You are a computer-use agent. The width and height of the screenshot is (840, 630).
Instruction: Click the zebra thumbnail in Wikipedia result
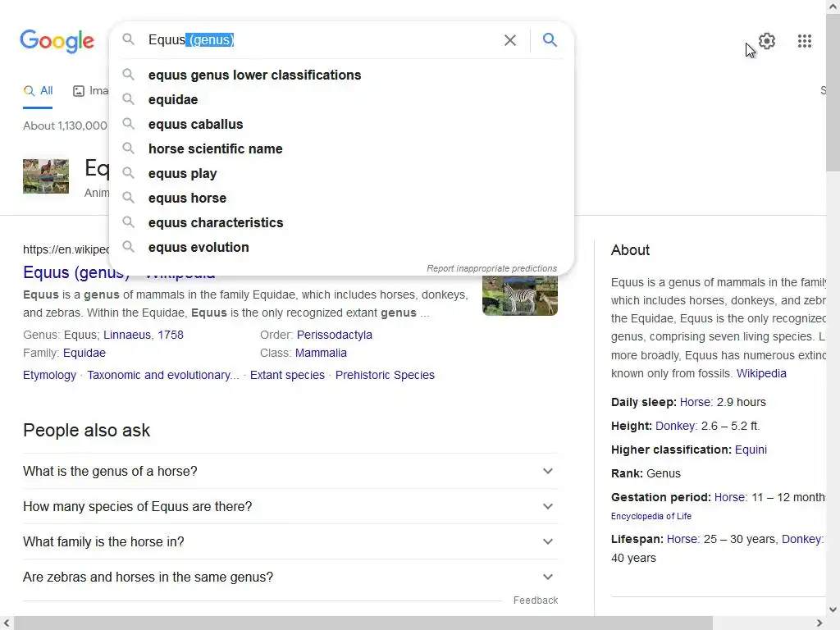(519, 295)
